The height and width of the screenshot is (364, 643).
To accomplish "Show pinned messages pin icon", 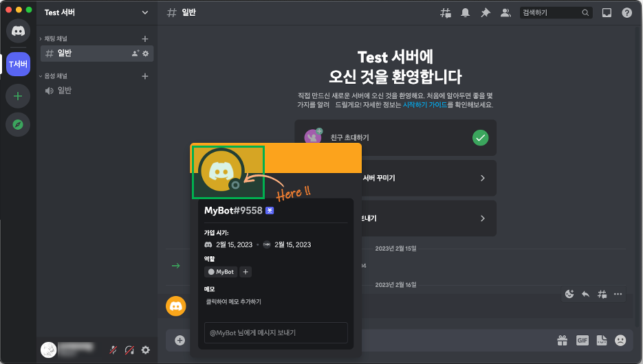I will [x=485, y=12].
